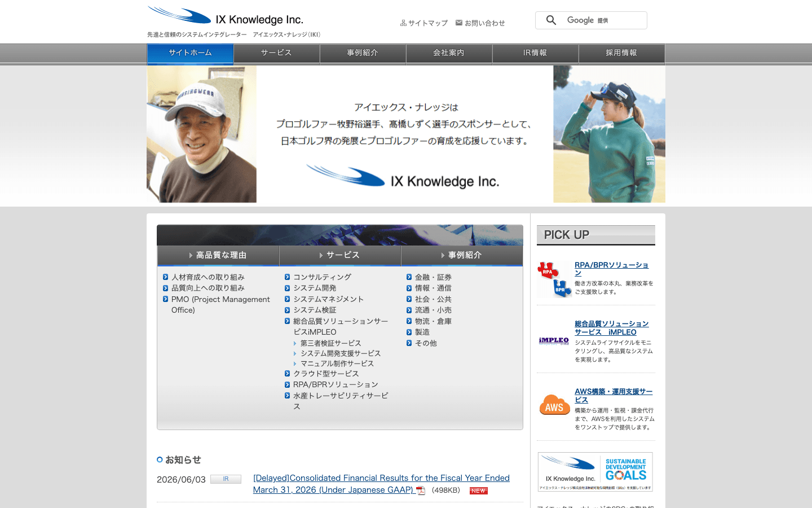Click the RPA/BPR puzzle icon
The height and width of the screenshot is (508, 812).
click(x=554, y=279)
